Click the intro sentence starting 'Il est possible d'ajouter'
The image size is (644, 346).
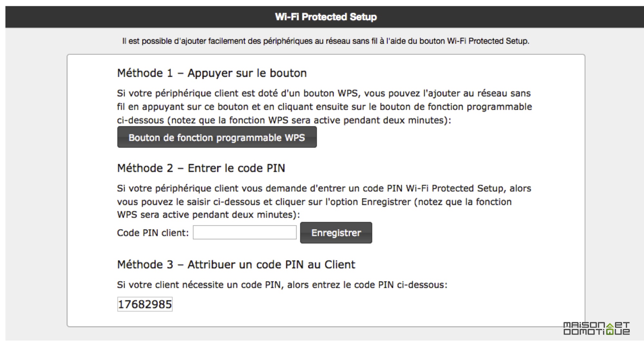point(326,41)
